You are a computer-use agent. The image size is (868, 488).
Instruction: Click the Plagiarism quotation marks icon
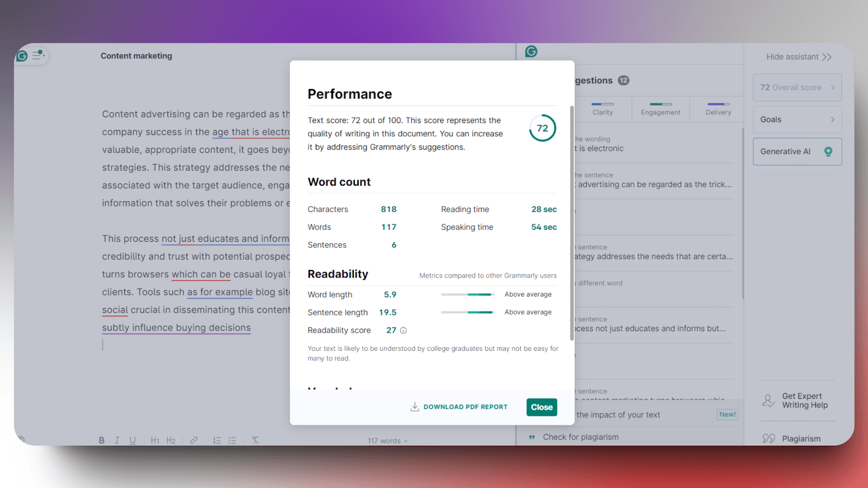[x=769, y=439]
